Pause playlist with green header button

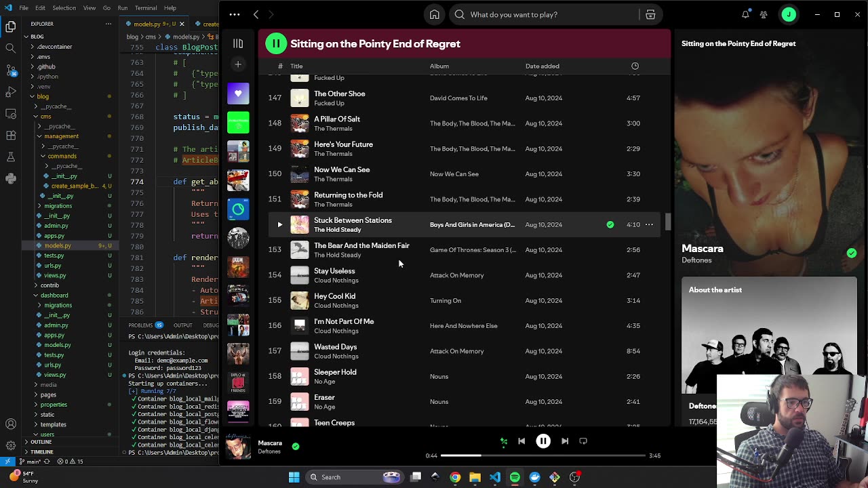[x=276, y=43]
